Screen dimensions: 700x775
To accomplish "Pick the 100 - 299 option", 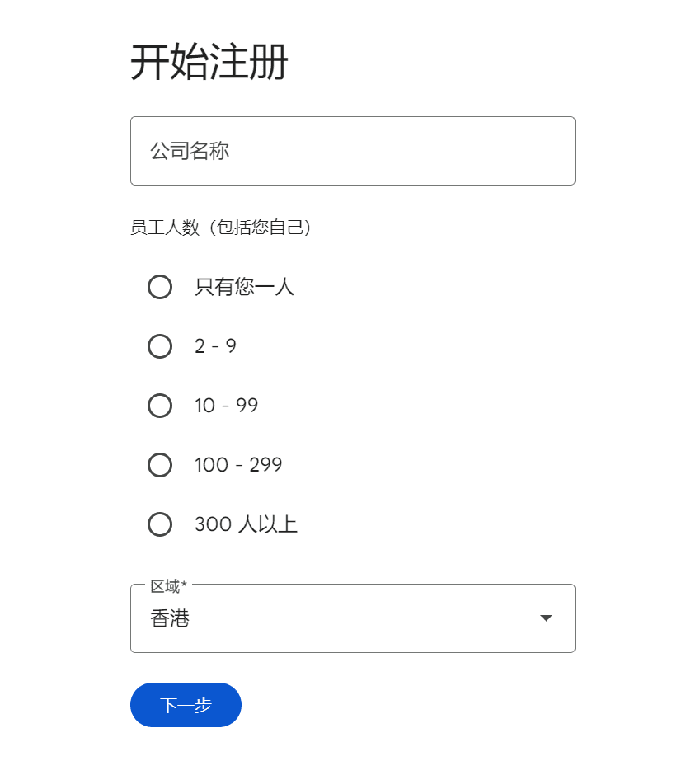I will [160, 465].
